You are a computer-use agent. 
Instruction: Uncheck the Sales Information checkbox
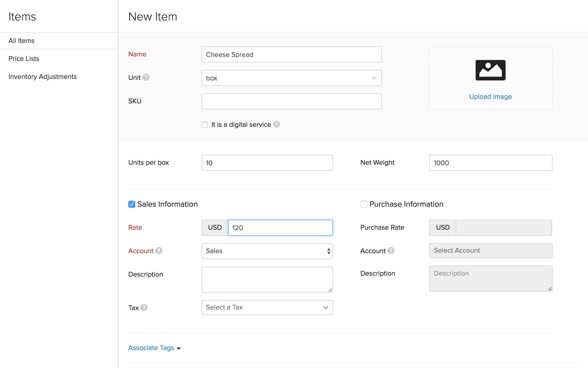tap(132, 204)
